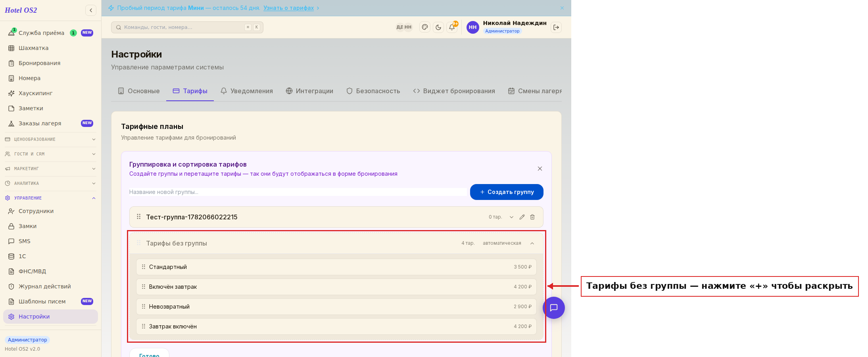Viewport: 868px width, 357px height.
Task: Select the Тарифы tab
Action: 190,91
